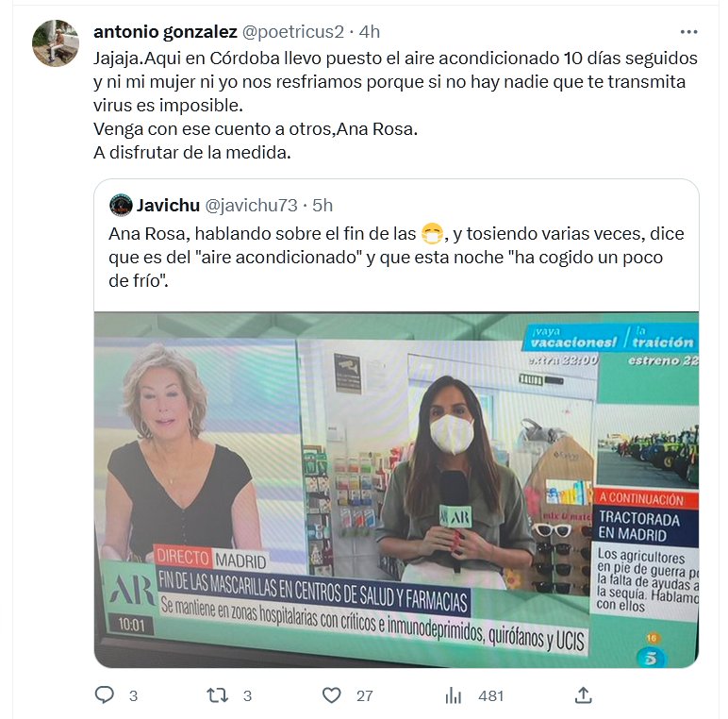Click the retweet arrows icon

[x=217, y=695]
